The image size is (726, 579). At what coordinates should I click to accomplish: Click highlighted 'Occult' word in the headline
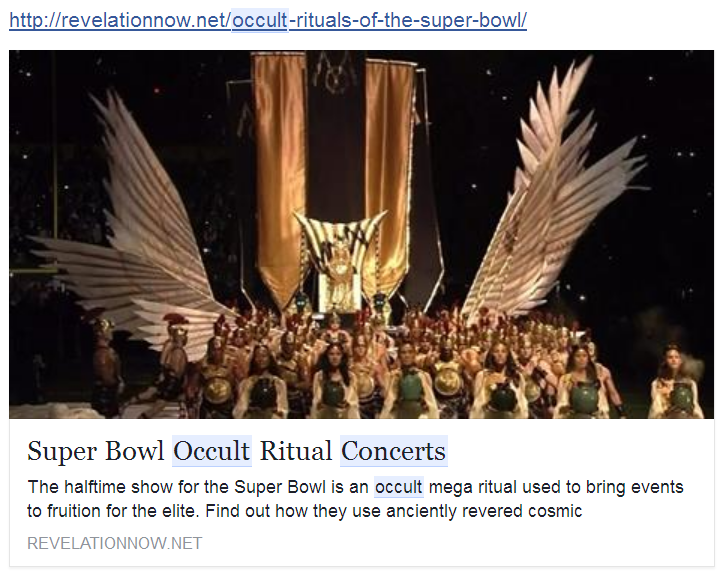click(212, 450)
